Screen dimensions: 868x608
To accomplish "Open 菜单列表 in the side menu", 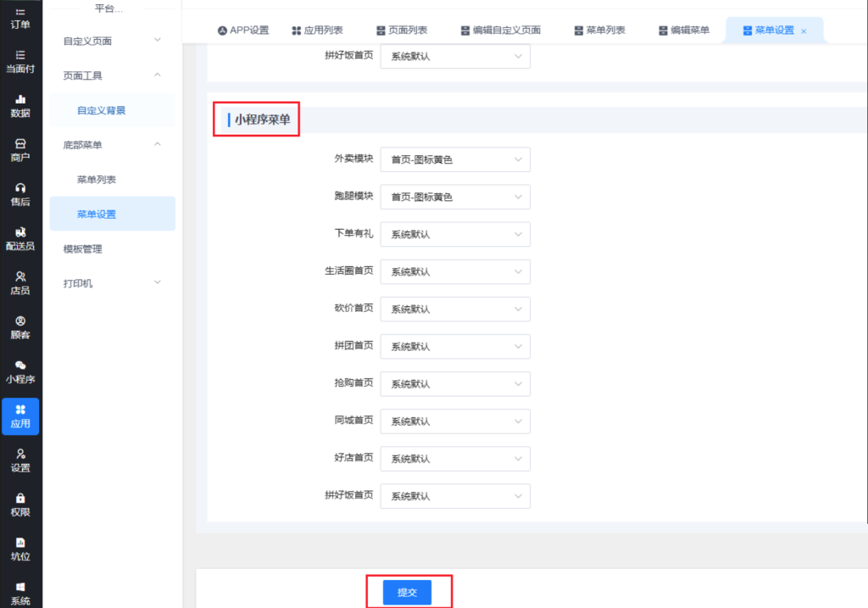I will click(x=97, y=180).
